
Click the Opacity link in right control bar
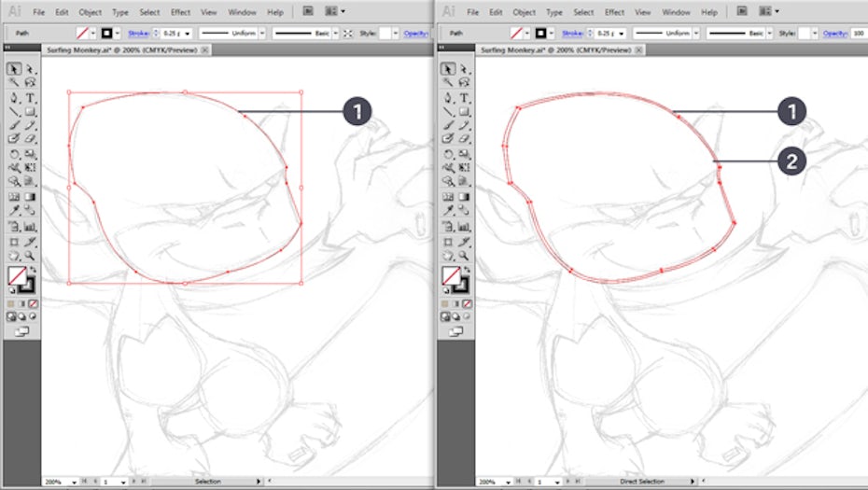click(834, 33)
